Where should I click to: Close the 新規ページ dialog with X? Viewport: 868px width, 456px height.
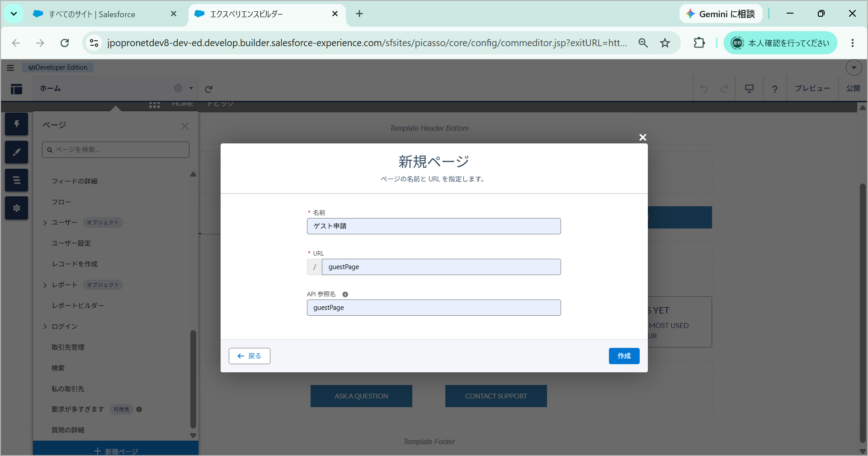[643, 137]
